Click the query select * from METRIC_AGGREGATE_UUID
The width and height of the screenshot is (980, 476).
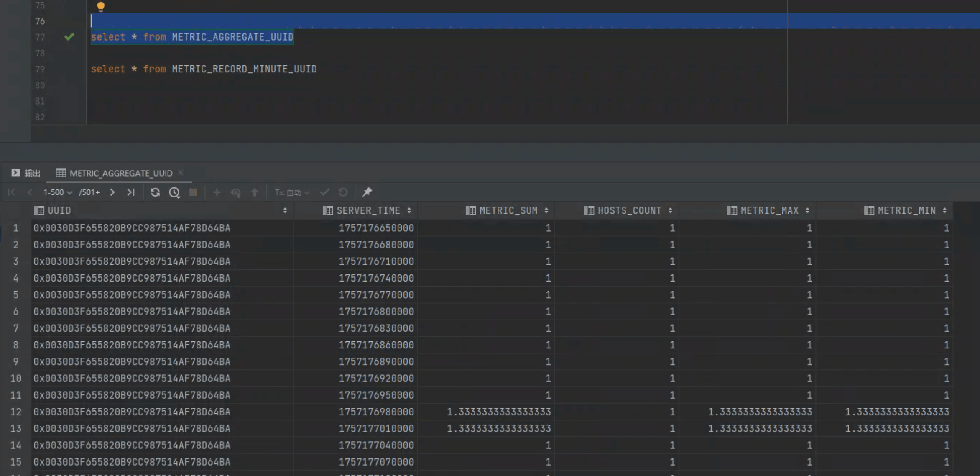tap(192, 37)
